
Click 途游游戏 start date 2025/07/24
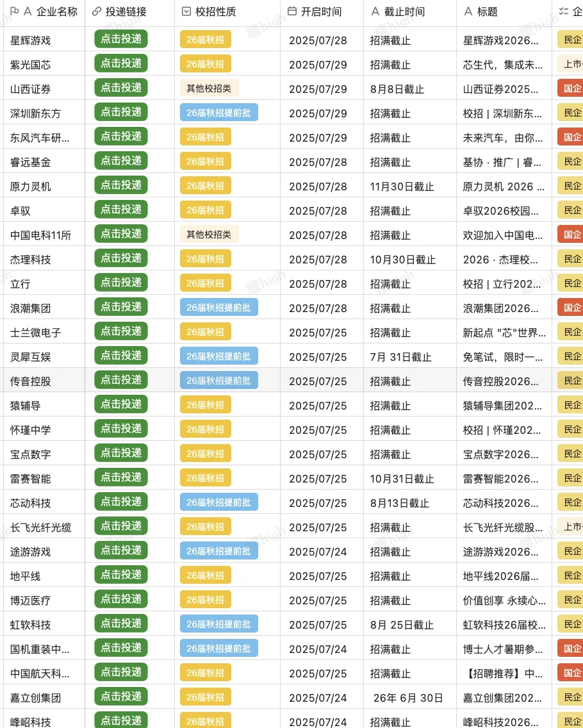[x=318, y=552]
